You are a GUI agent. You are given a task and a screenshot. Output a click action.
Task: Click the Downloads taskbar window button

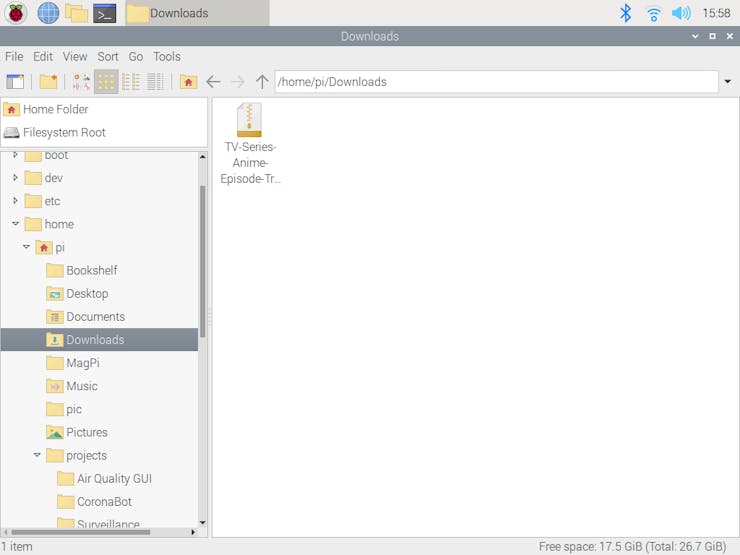click(197, 13)
